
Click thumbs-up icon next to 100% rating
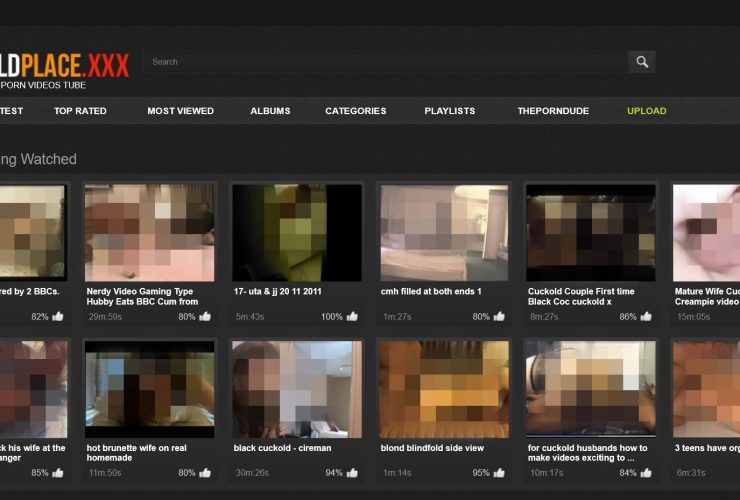pos(352,316)
